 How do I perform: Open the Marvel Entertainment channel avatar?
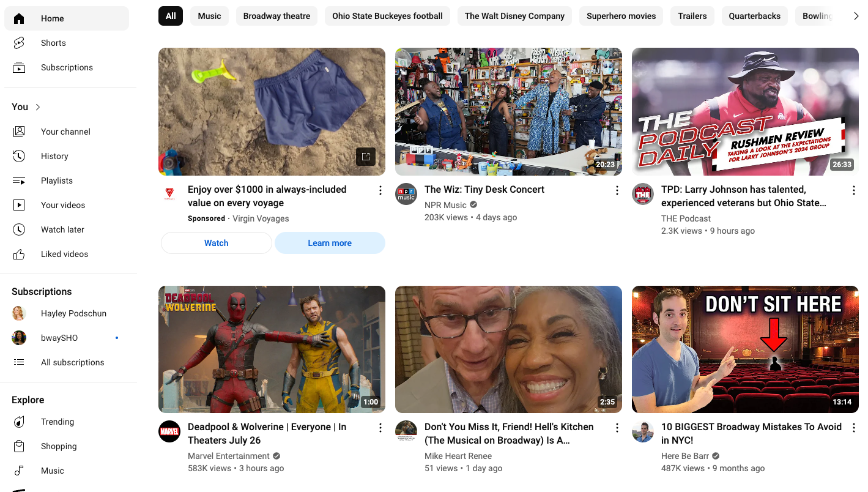[x=169, y=431]
